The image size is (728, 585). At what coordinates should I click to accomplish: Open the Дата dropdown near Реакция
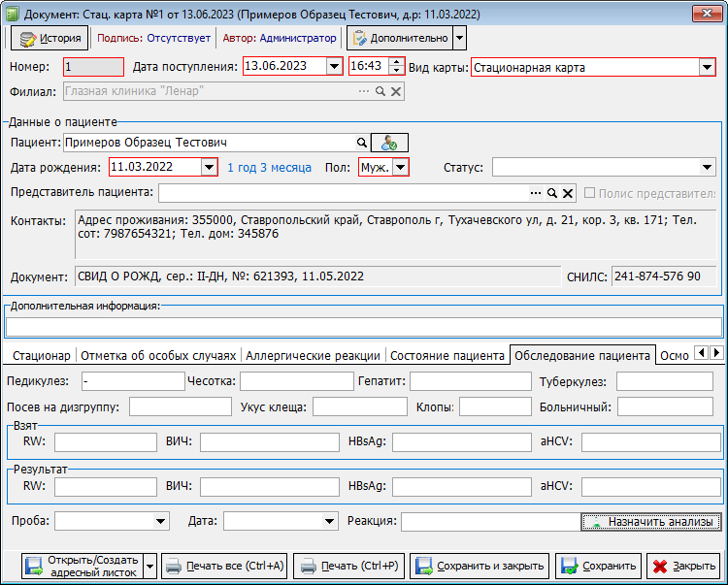329,521
